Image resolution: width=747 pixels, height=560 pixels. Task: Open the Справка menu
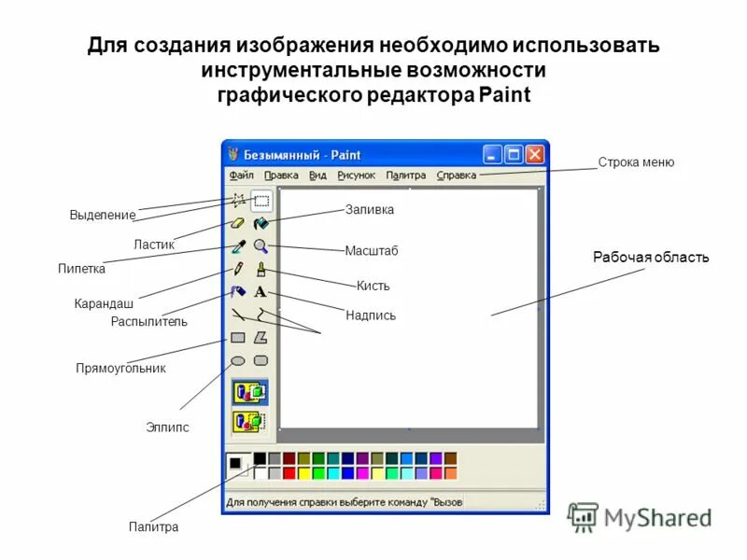coord(457,175)
